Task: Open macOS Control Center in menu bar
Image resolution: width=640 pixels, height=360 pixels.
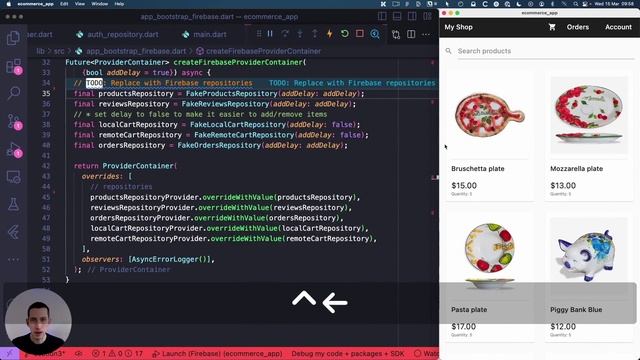Action: click(x=585, y=4)
